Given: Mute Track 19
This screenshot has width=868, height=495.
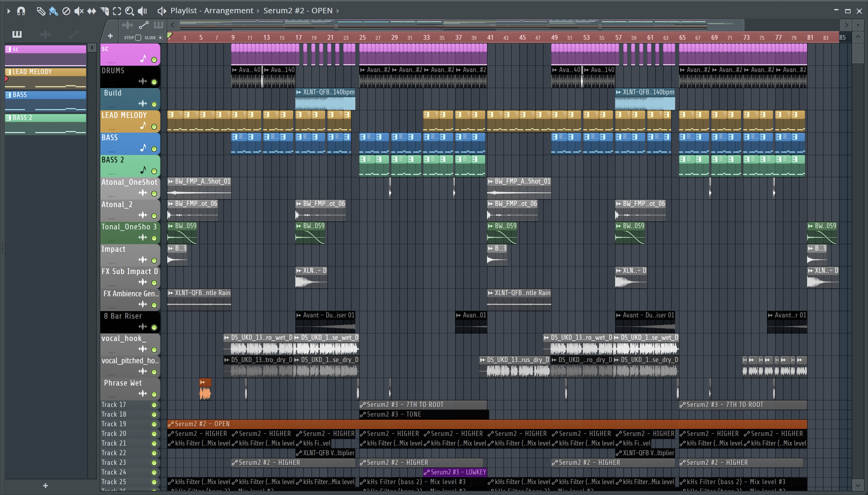Looking at the screenshot, I should pos(154,424).
